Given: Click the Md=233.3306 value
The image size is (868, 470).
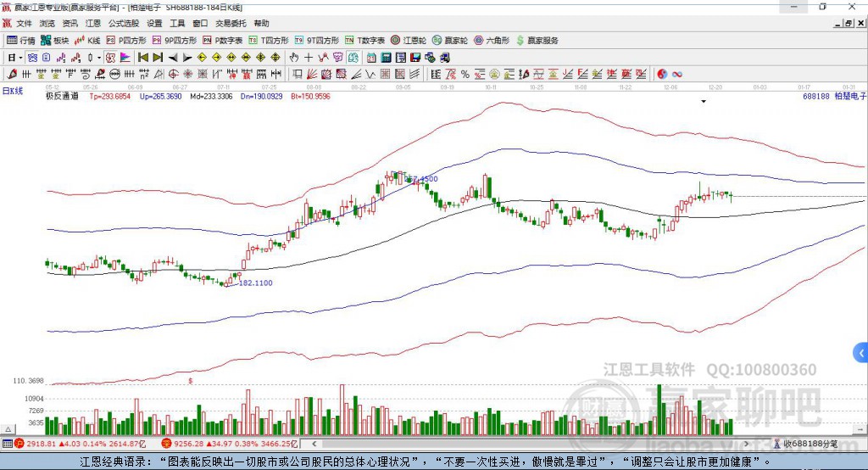Looking at the screenshot, I should pyautogui.click(x=211, y=96).
